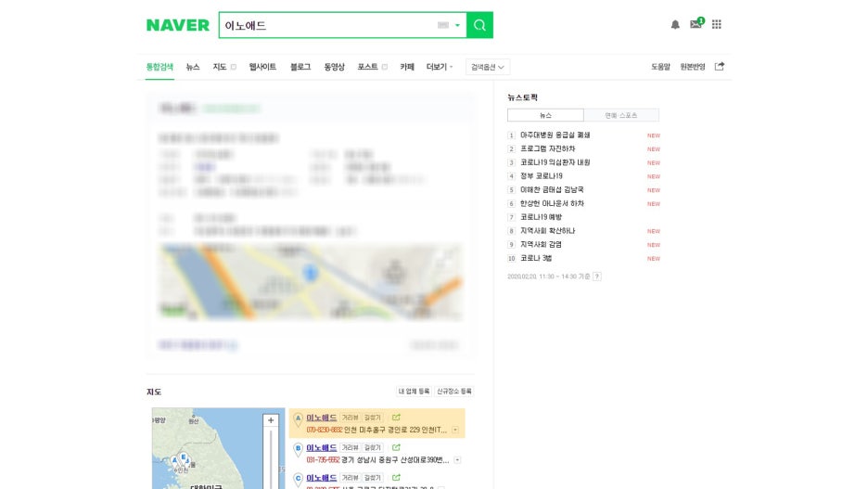This screenshot has width=868, height=489.
Task: Open the apps grid menu icon
Action: pos(716,24)
